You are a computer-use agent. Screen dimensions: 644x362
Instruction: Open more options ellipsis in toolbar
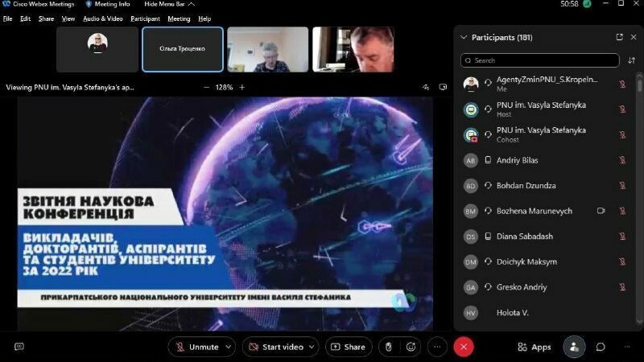(x=437, y=347)
